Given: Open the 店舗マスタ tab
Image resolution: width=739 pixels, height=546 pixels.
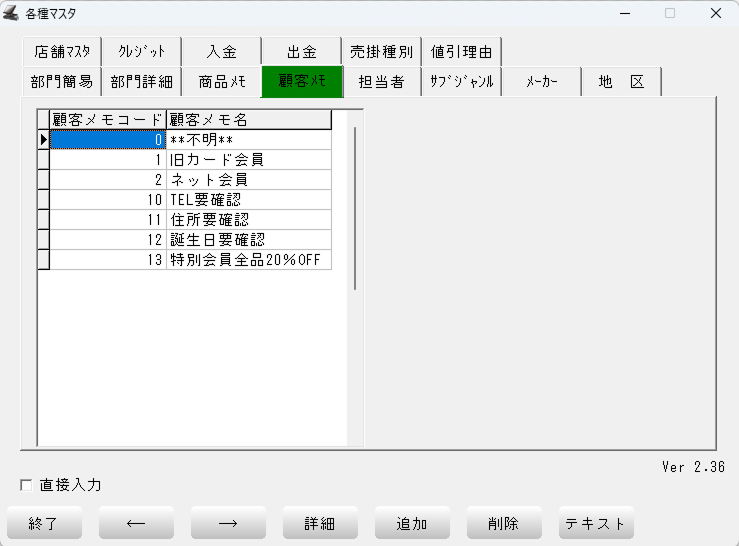Looking at the screenshot, I should [61, 51].
